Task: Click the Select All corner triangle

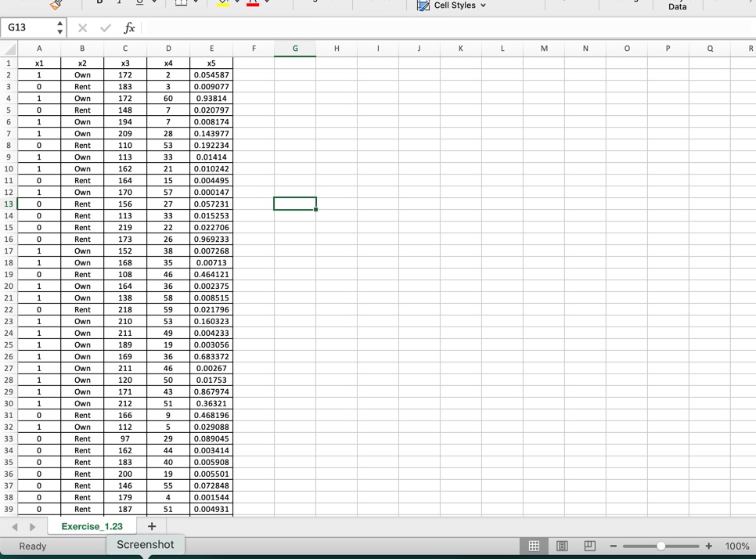Action: (x=9, y=49)
